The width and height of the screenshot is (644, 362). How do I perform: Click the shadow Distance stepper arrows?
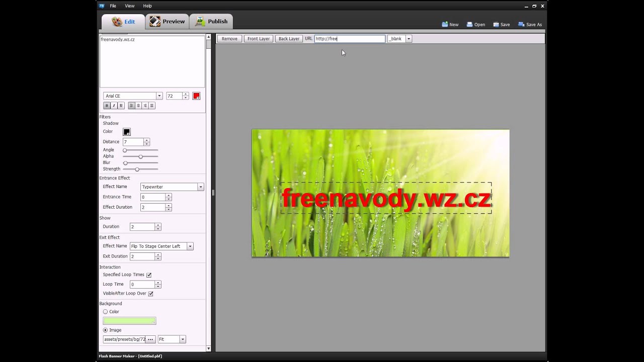pos(146,142)
